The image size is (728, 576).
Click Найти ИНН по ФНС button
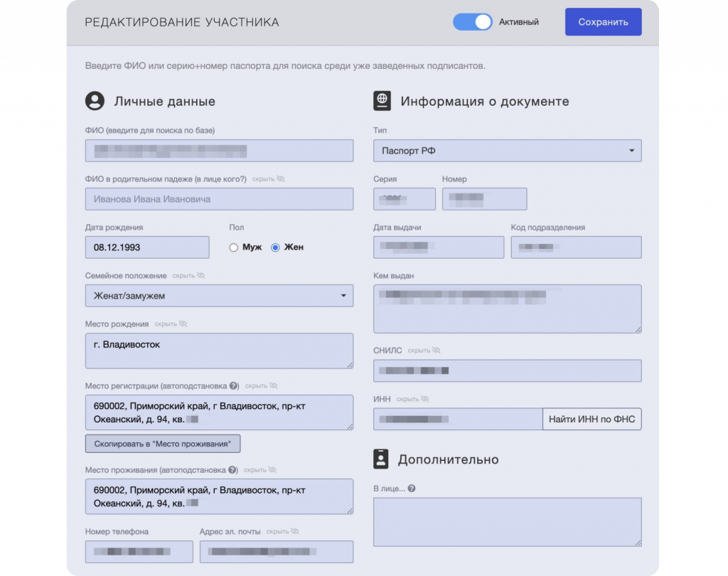(591, 420)
